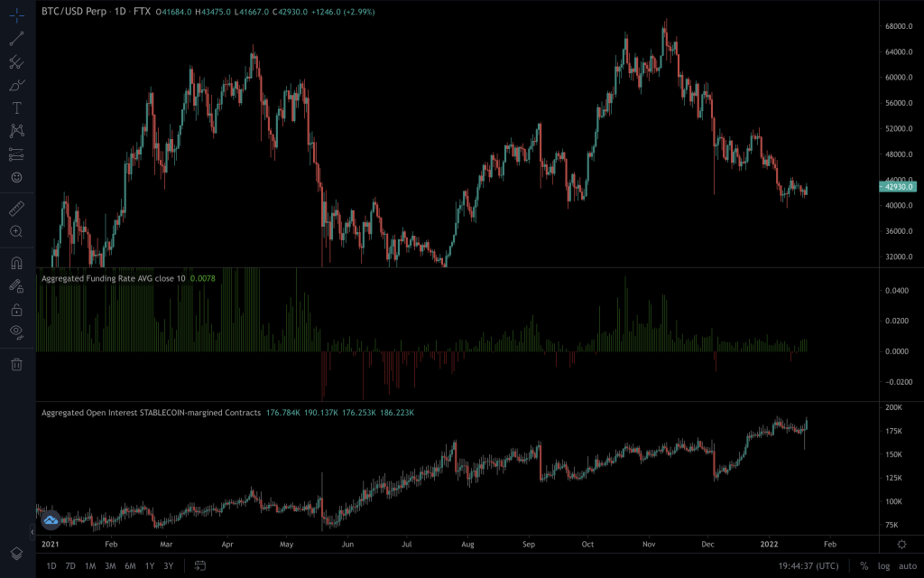Image resolution: width=924 pixels, height=578 pixels.
Task: Select the crosshair cursor tool
Action: [x=16, y=15]
